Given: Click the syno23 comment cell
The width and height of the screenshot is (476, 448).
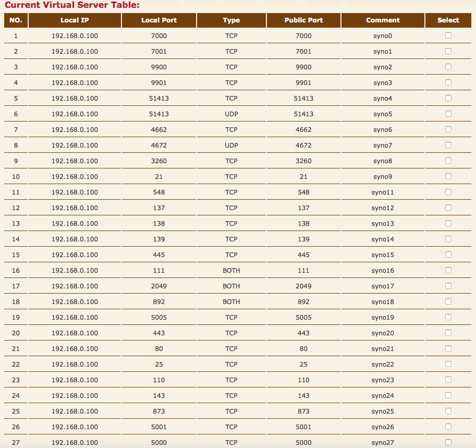Looking at the screenshot, I should (x=383, y=380).
